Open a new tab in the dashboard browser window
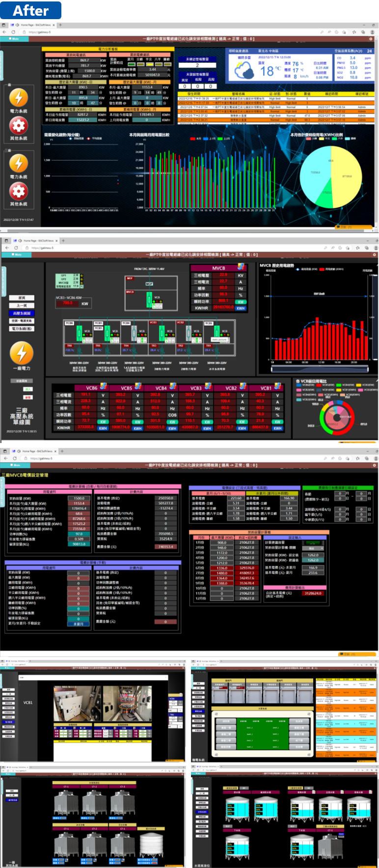 pyautogui.click(x=60, y=25)
